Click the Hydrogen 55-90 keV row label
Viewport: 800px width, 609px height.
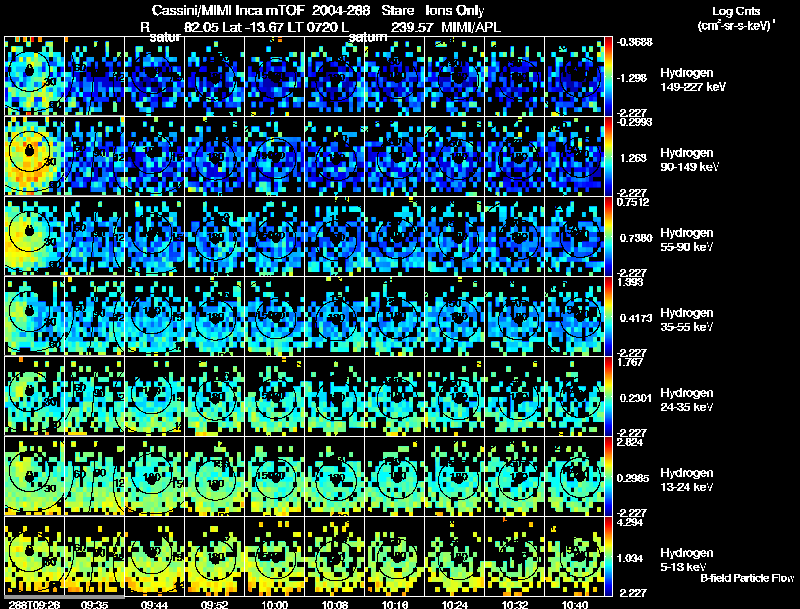[x=687, y=240]
